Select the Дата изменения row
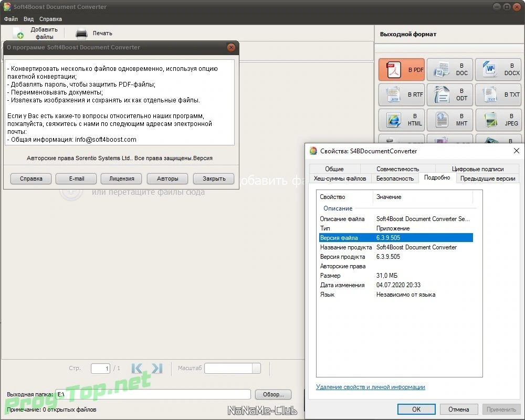This screenshot has width=525, height=420. tap(396, 285)
